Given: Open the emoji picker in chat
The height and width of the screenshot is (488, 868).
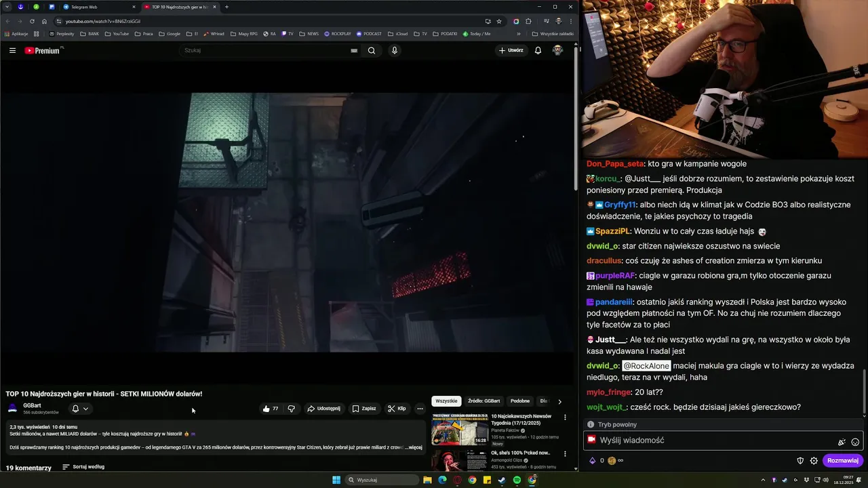Looking at the screenshot, I should point(855,442).
